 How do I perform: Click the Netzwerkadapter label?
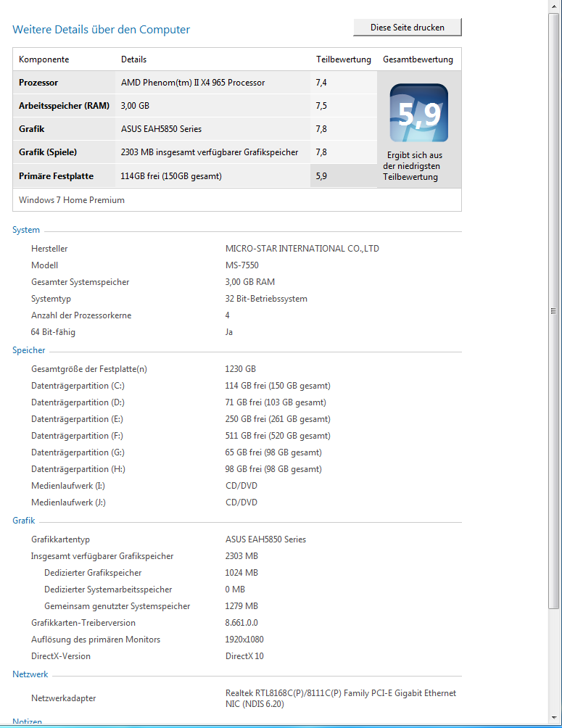click(64, 698)
